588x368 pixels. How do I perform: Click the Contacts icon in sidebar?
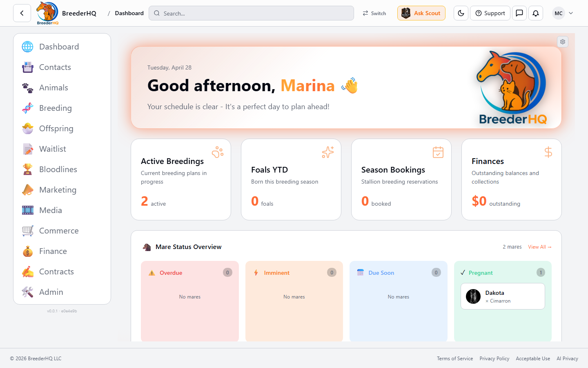click(x=28, y=67)
